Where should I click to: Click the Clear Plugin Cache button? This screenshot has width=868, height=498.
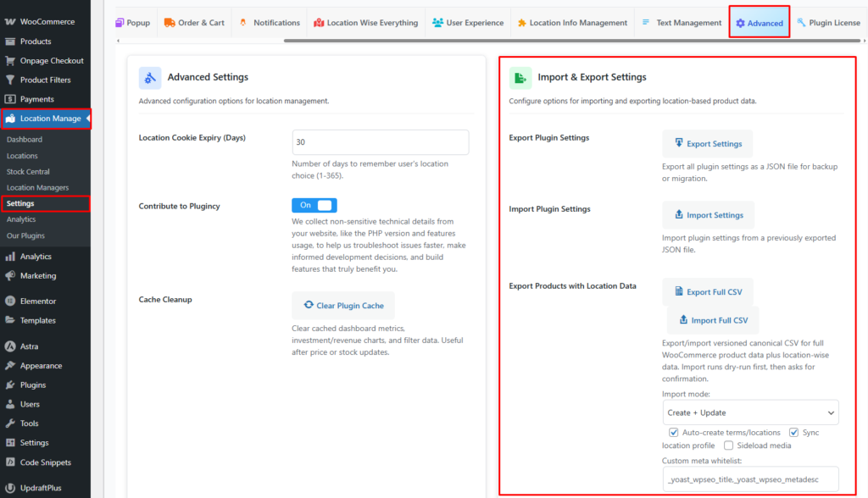[x=342, y=306]
